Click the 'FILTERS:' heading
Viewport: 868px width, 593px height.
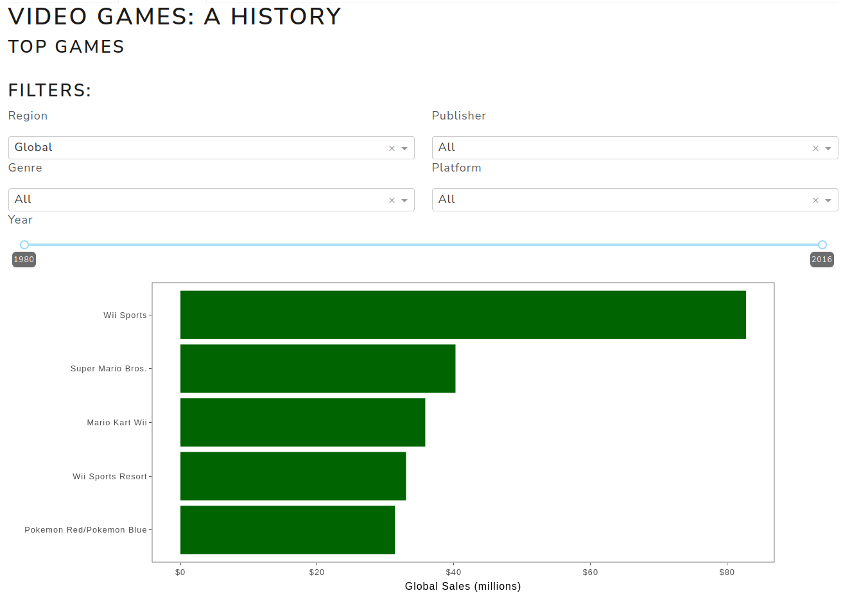pyautogui.click(x=50, y=91)
